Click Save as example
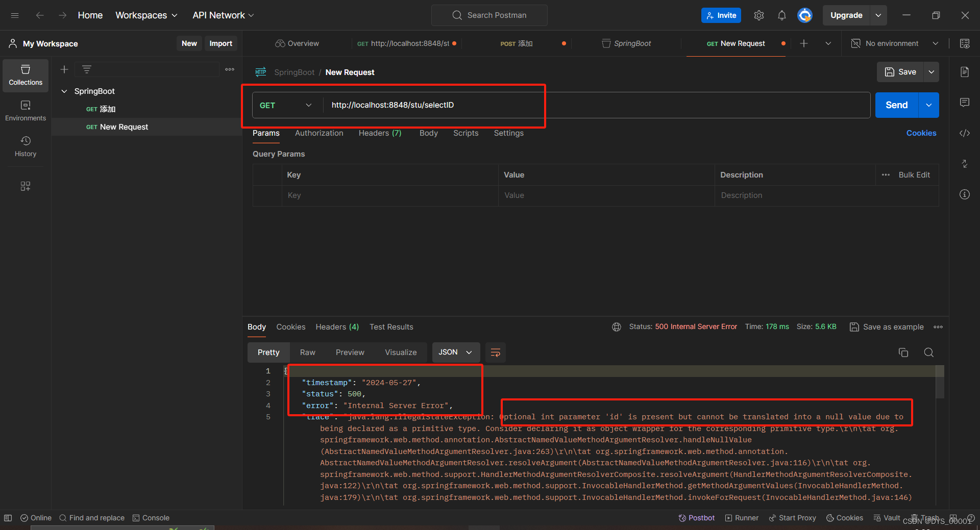980x530 pixels. 887,327
